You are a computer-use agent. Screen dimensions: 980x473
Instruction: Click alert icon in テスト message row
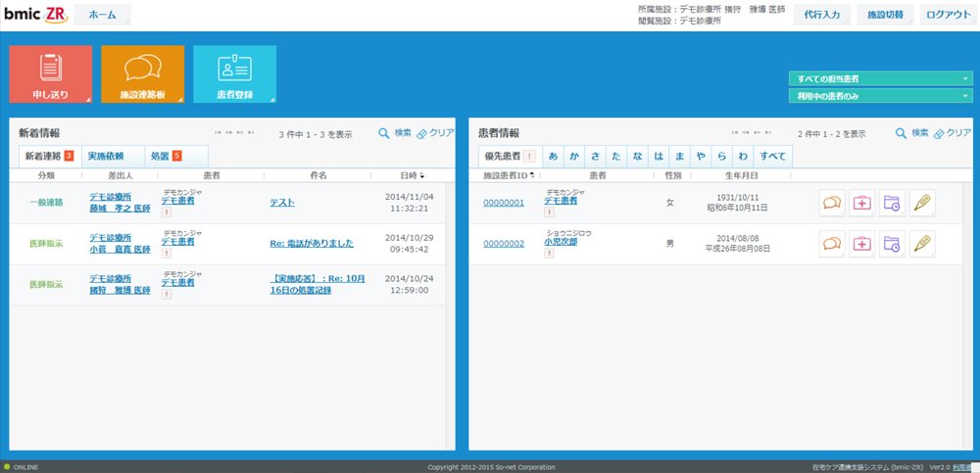pos(167,213)
